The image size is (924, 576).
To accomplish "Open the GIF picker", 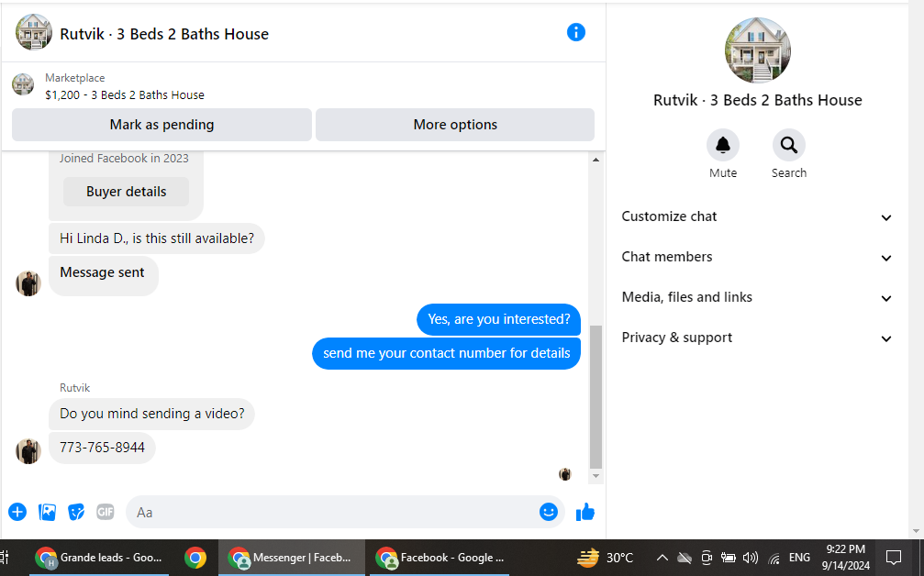I will pos(105,512).
